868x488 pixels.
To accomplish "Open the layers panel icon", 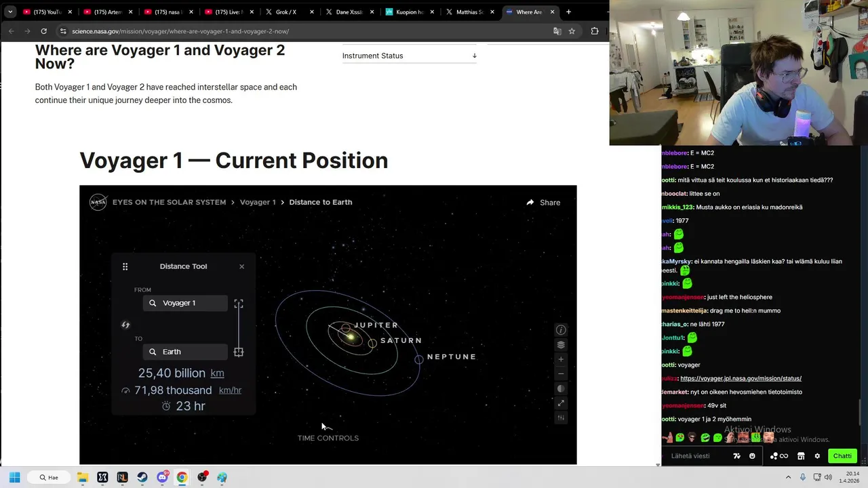I will click(x=561, y=345).
